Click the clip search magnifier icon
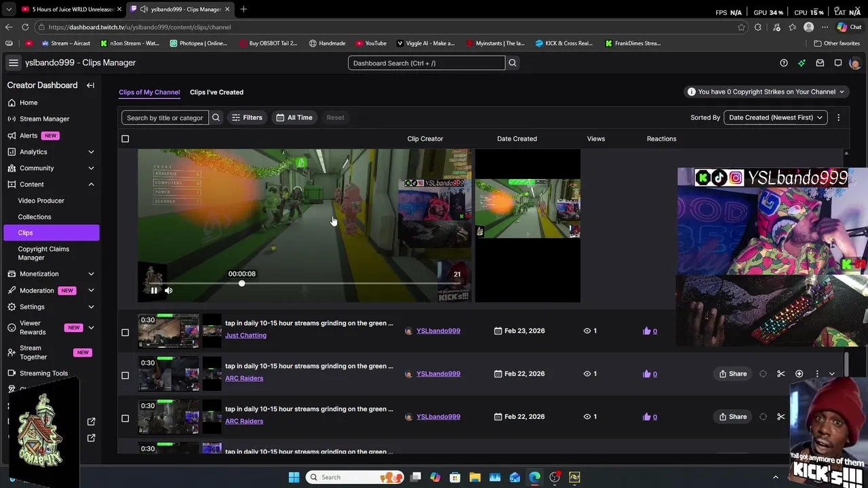Viewport: 868px width, 488px height. pyautogui.click(x=216, y=118)
